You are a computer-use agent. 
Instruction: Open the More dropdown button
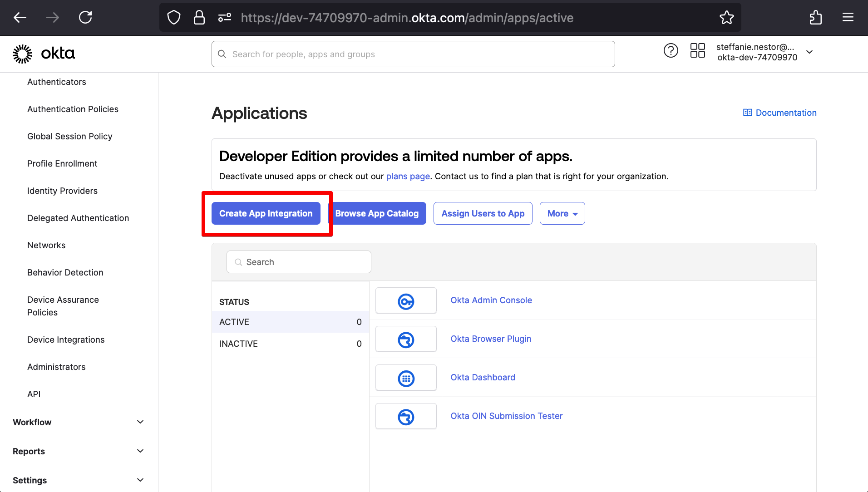[562, 213]
